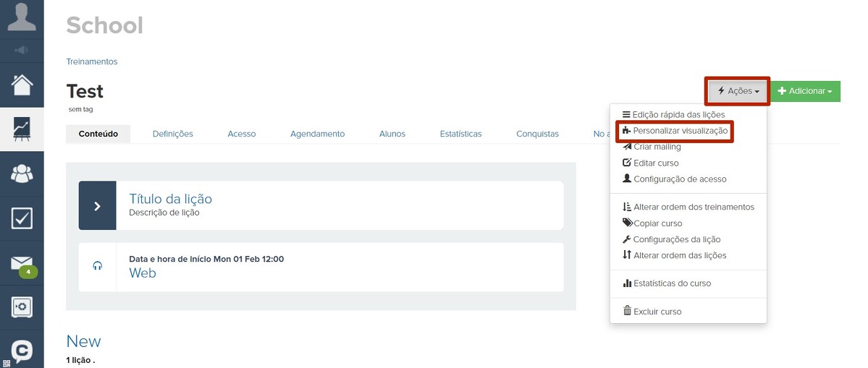Toggle the megaphone notifications icon
This screenshot has height=368, width=868.
22,50
